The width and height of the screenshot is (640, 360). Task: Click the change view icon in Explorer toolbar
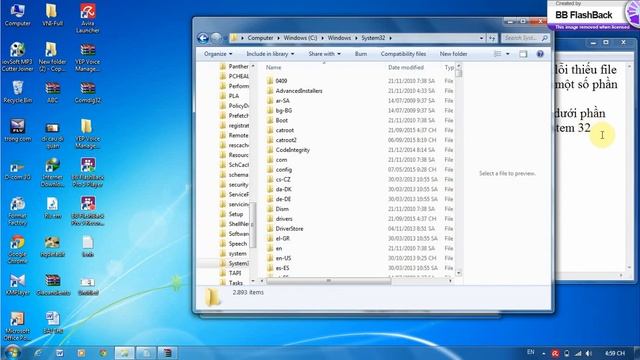498,54
